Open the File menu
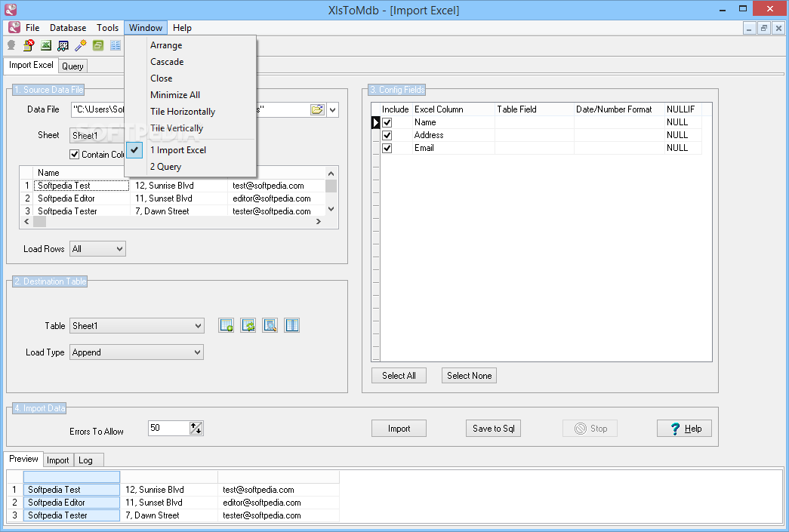 click(32, 28)
